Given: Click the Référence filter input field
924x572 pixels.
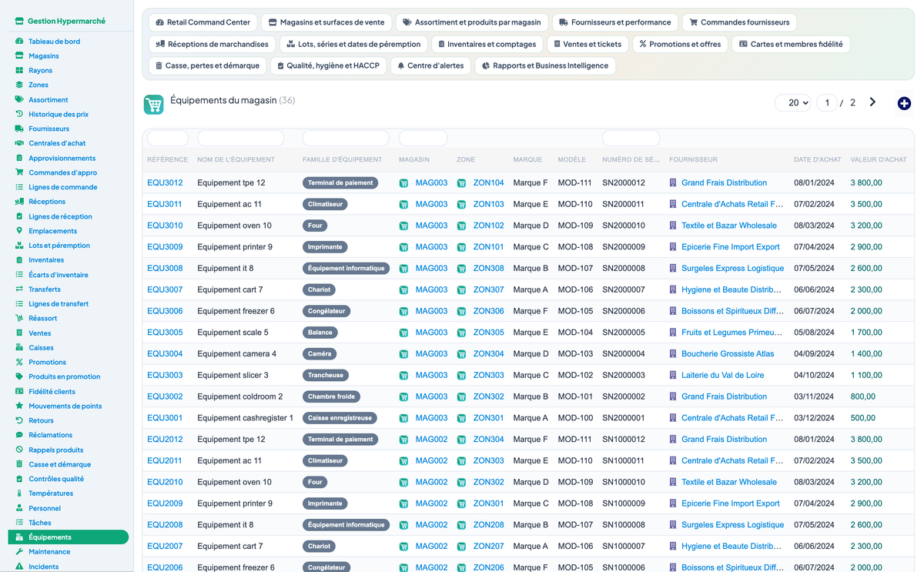Looking at the screenshot, I should point(168,139).
